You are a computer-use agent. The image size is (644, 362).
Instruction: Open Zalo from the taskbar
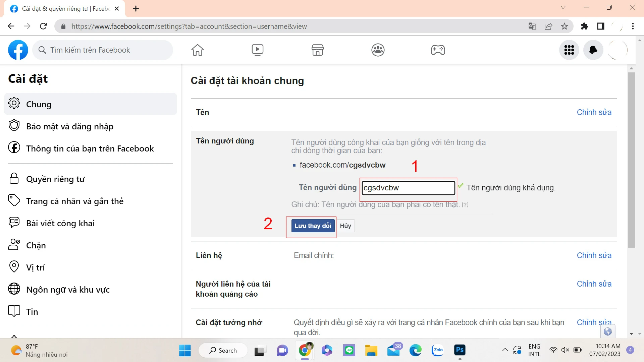(438, 350)
